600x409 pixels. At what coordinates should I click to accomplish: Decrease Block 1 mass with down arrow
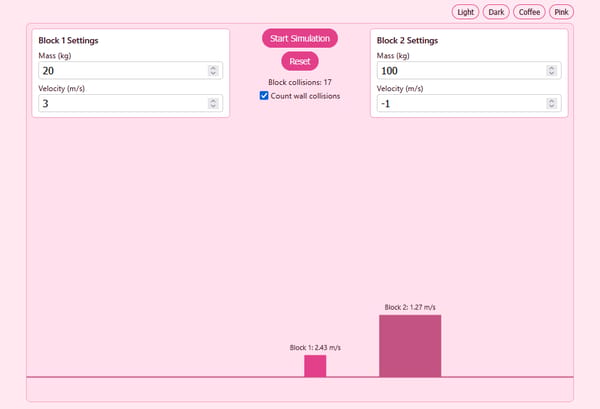pyautogui.click(x=213, y=73)
